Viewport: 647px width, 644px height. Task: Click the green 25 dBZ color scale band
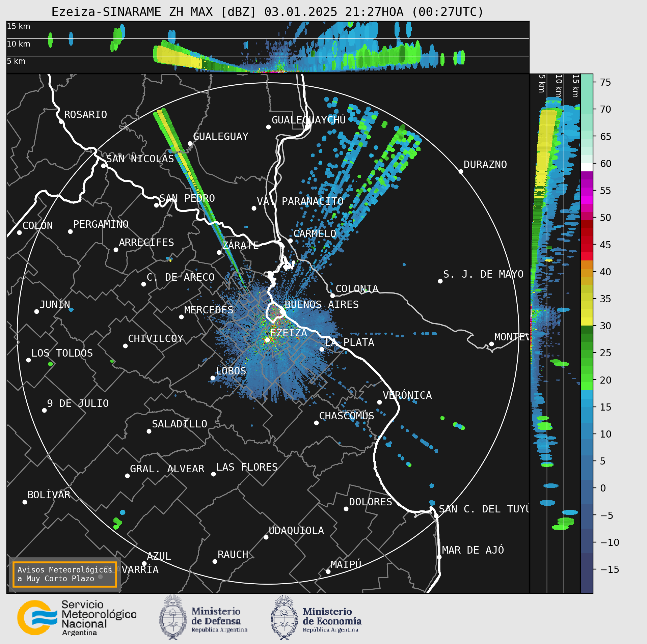click(x=587, y=354)
